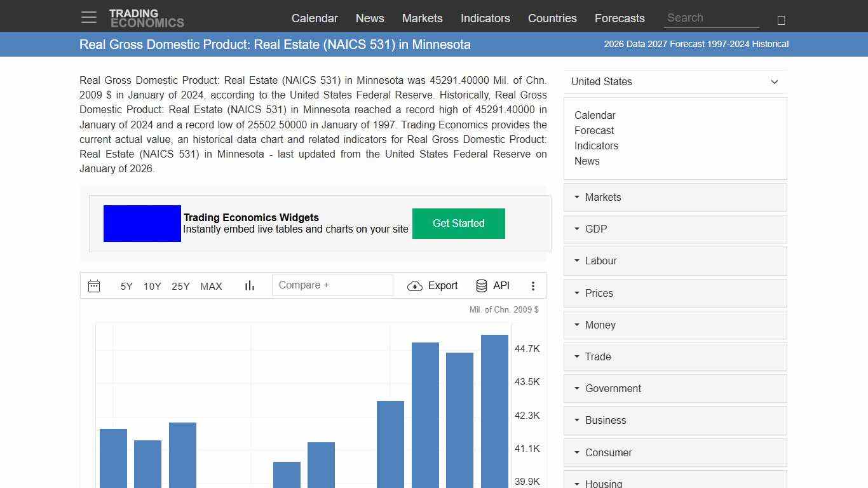Image resolution: width=868 pixels, height=488 pixels.
Task: Open the Countries menu
Action: click(x=552, y=18)
